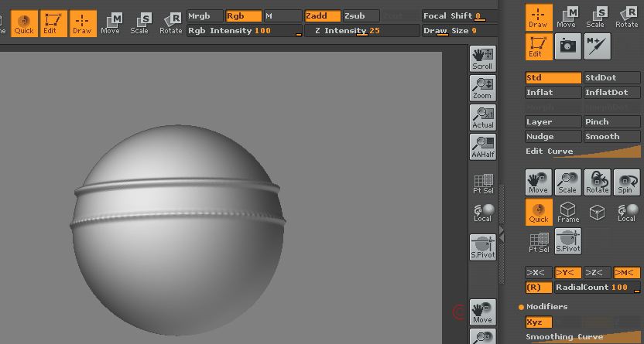Image resolution: width=644 pixels, height=344 pixels.
Task: Toggle Rgb paint mode
Action: click(x=244, y=16)
